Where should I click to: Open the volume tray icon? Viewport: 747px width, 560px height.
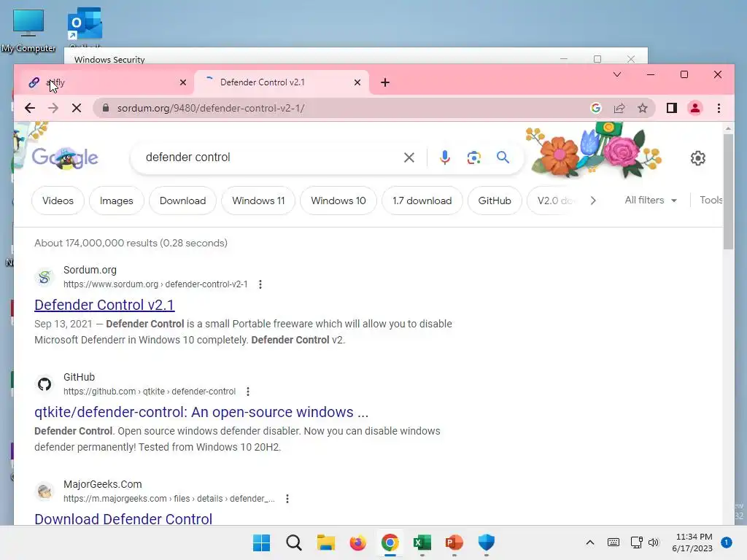(654, 542)
